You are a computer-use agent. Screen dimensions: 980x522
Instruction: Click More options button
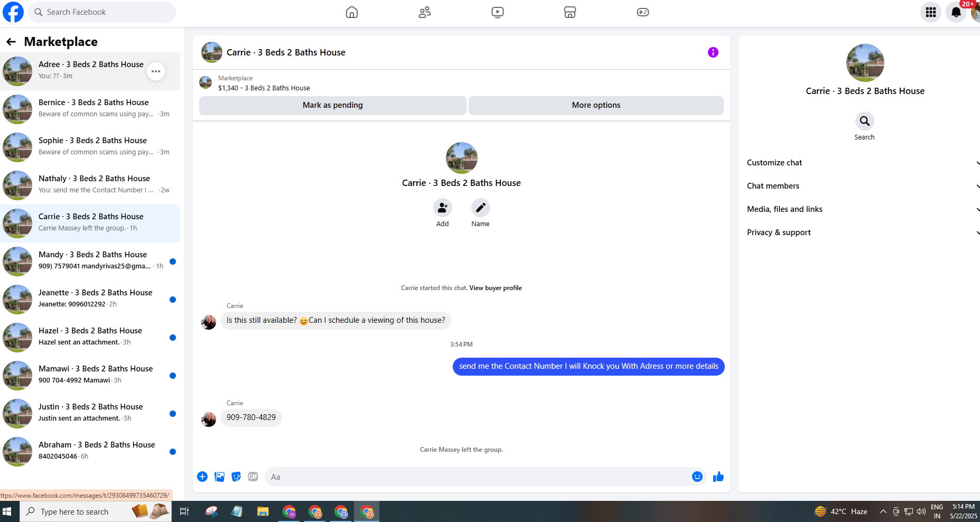pos(596,105)
